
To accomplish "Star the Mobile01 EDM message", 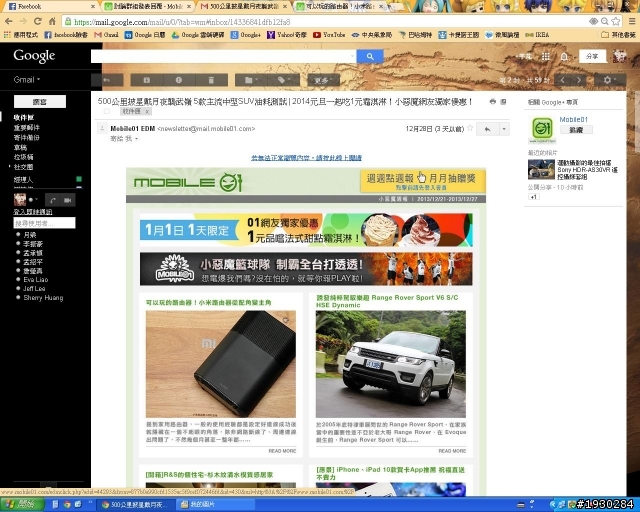I will [470, 129].
